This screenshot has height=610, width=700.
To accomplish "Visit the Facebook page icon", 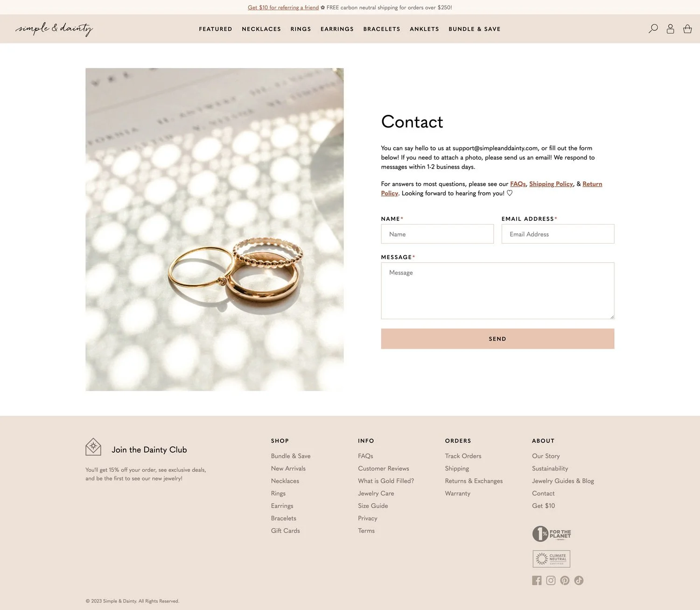I will pyautogui.click(x=537, y=580).
